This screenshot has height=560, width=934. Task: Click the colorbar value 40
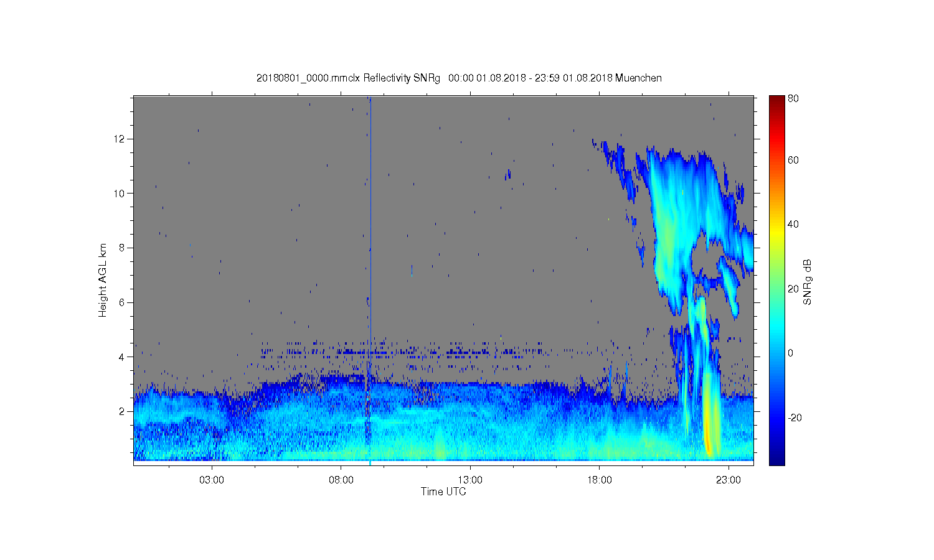point(793,225)
